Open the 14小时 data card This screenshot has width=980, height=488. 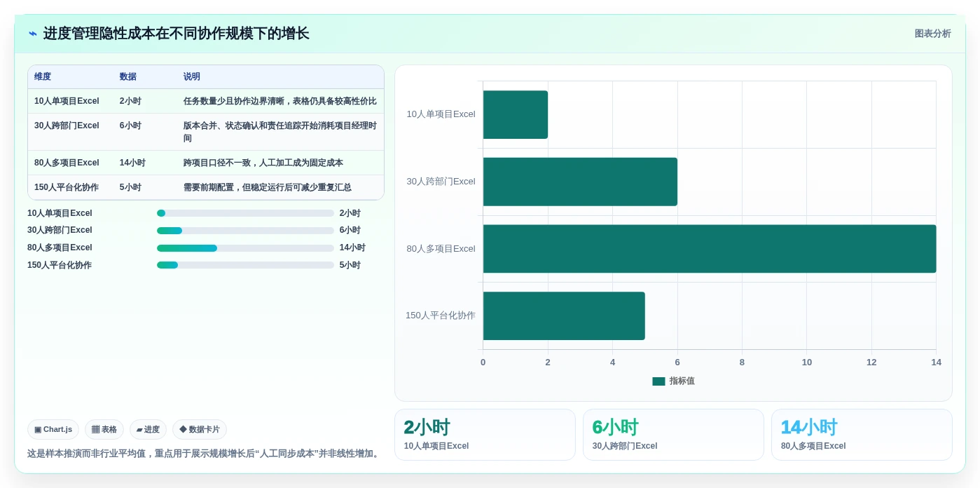pos(862,435)
